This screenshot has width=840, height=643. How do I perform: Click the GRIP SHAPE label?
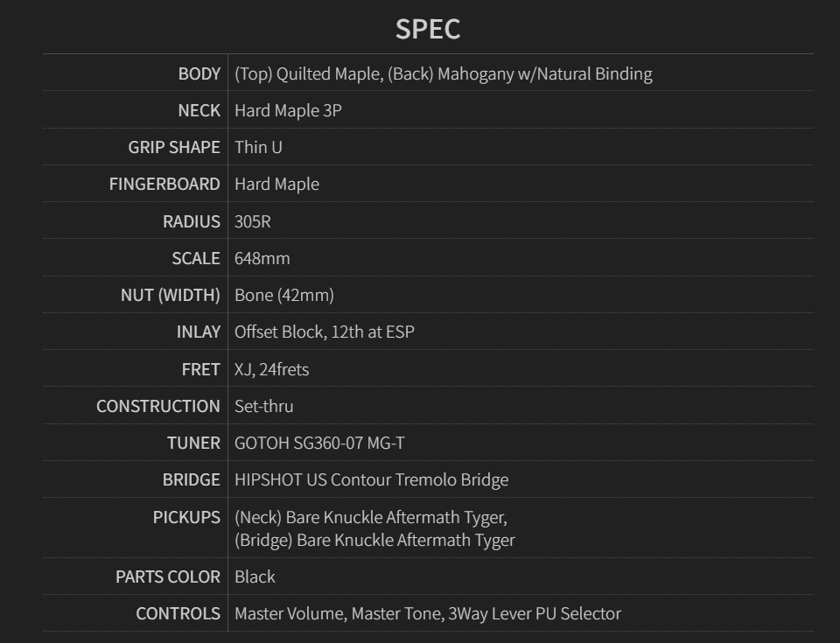(174, 147)
